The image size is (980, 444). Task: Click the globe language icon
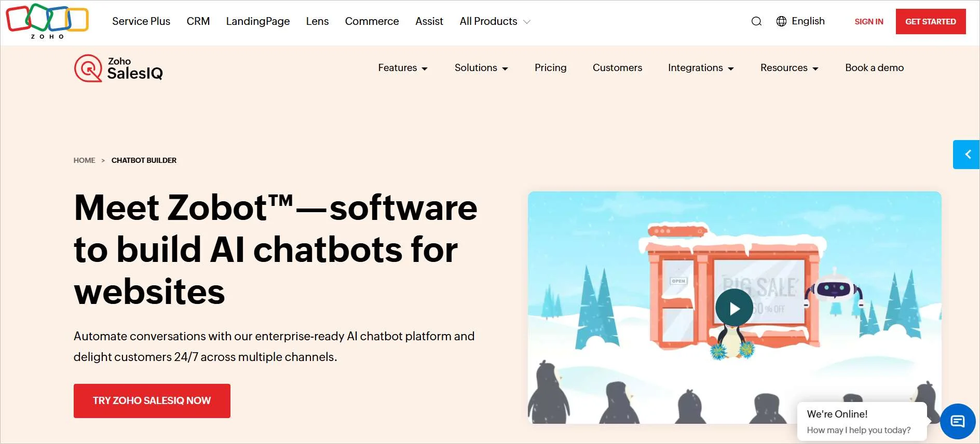(x=781, y=21)
